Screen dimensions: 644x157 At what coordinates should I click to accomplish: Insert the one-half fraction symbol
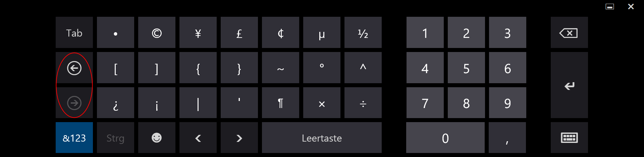[363, 33]
